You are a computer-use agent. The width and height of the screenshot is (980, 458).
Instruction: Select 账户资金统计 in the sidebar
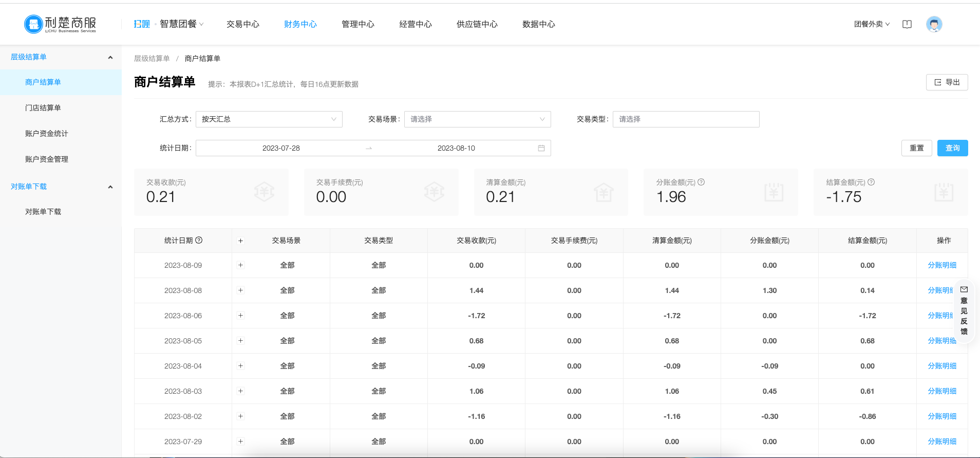(61, 134)
